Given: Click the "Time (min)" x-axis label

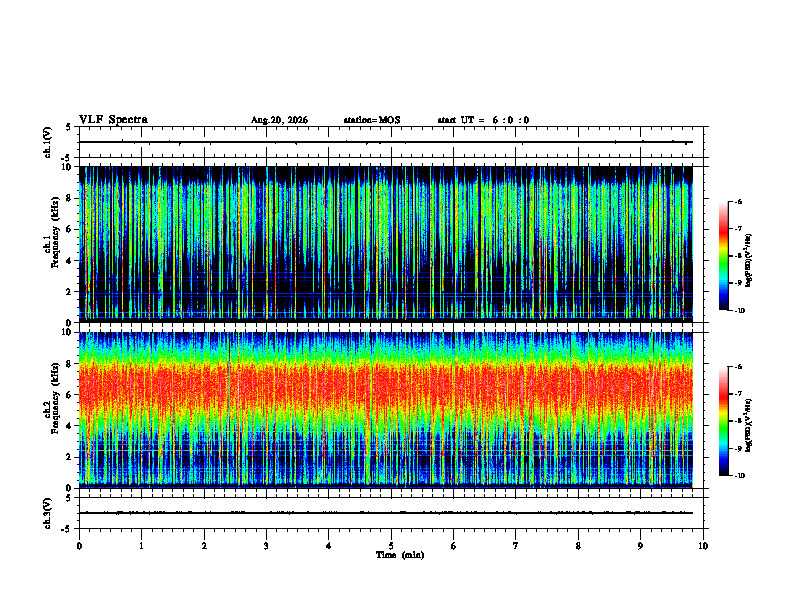Looking at the screenshot, I should coord(400,555).
